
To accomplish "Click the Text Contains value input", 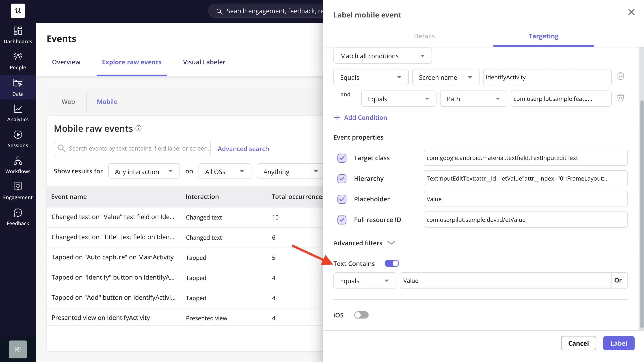I will pyautogui.click(x=505, y=280).
